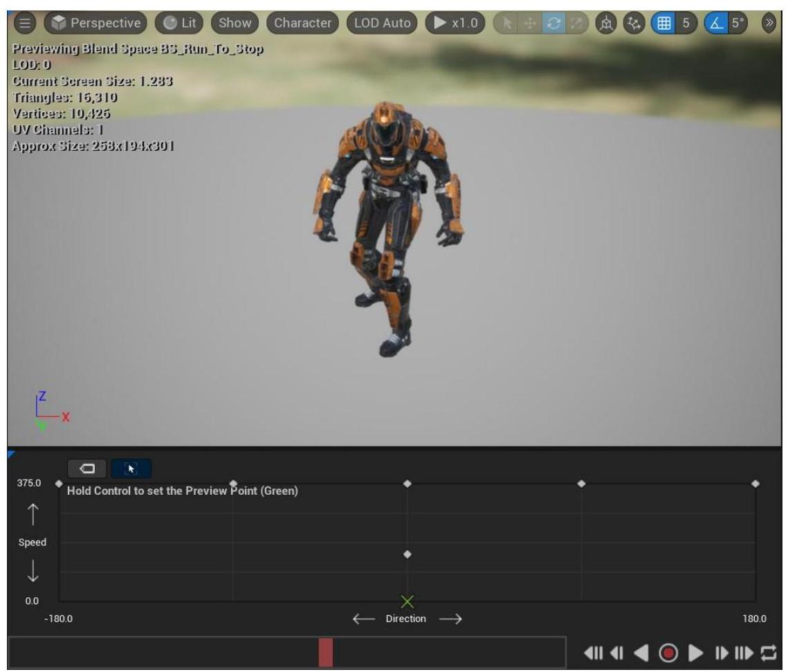The height and width of the screenshot is (672, 788).
Task: Open the Lit view mode dropdown
Action: pos(179,22)
